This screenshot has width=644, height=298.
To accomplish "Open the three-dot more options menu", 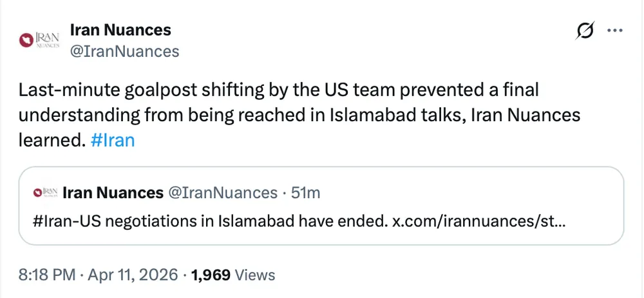I will coord(616,31).
